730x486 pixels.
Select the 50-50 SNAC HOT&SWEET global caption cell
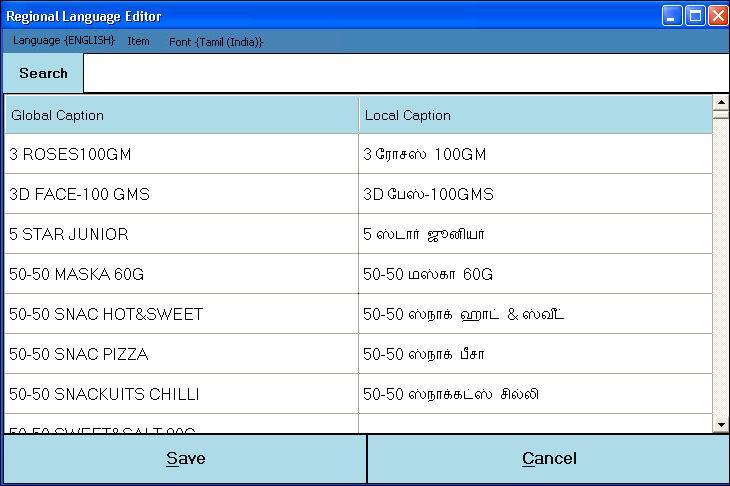click(x=182, y=314)
